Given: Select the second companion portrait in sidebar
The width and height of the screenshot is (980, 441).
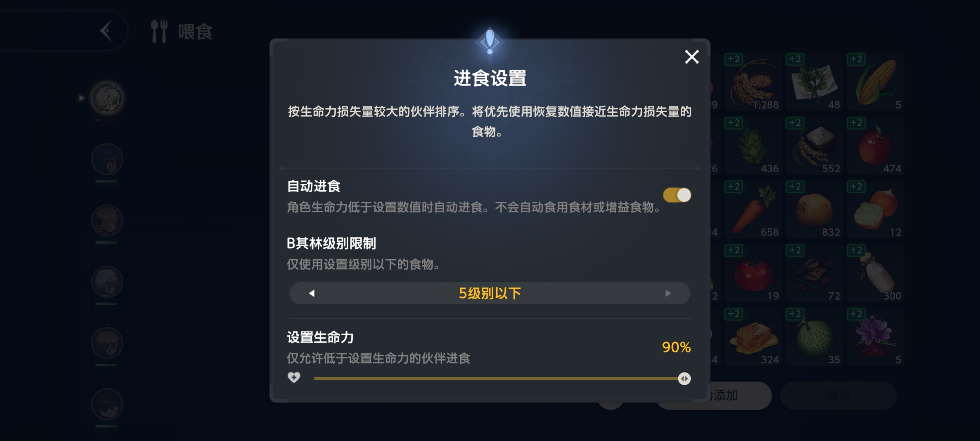Looking at the screenshot, I should point(107,160).
